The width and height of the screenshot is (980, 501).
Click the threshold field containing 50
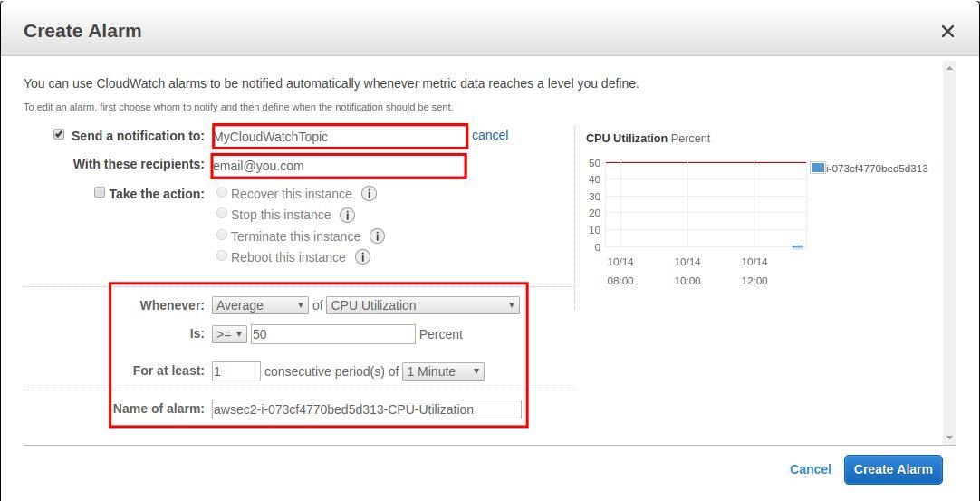point(333,334)
